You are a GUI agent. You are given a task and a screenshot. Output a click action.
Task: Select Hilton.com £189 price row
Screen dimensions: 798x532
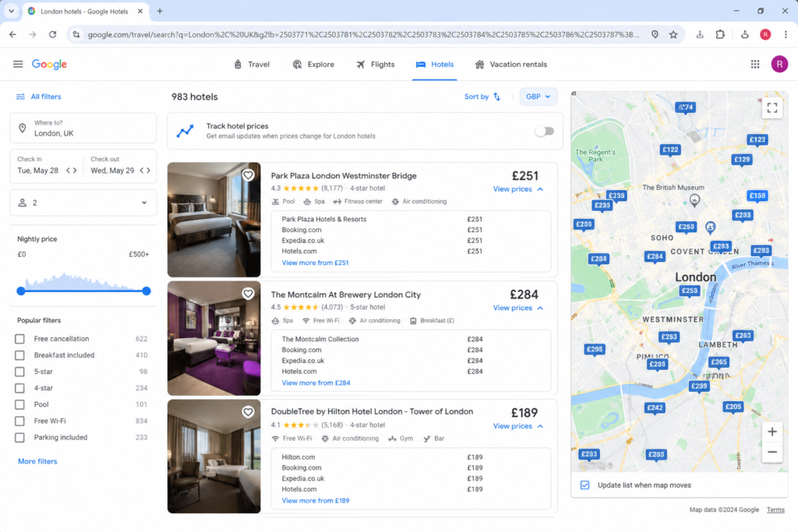point(382,457)
